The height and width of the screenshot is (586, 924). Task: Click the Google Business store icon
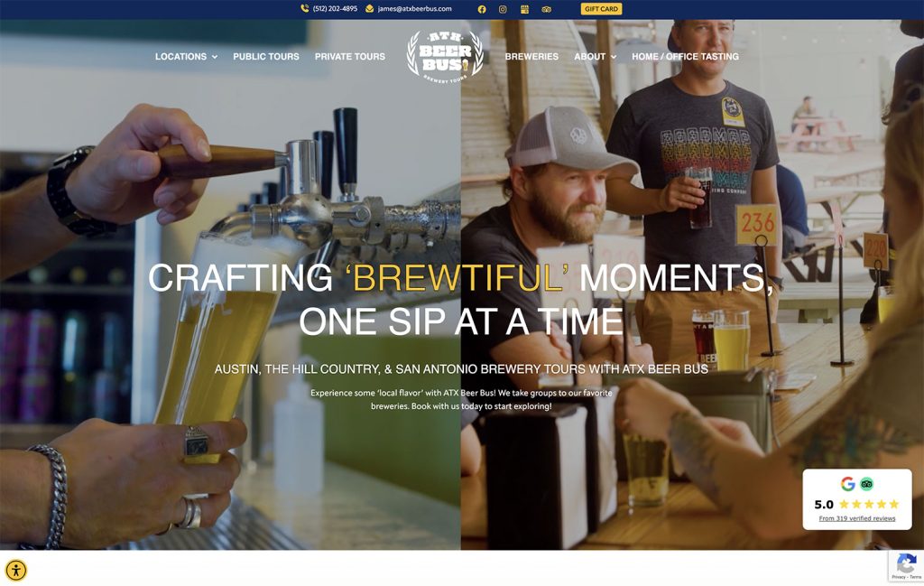[524, 9]
